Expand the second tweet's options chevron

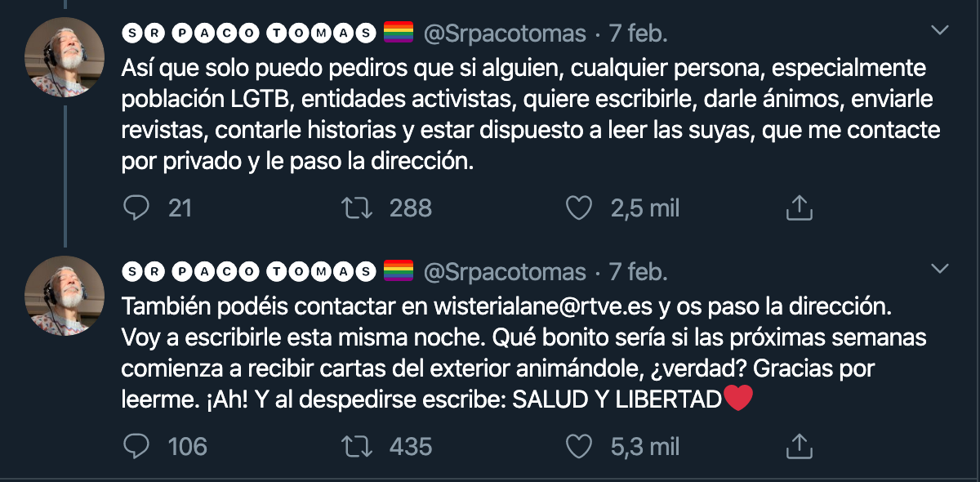pos(941,269)
